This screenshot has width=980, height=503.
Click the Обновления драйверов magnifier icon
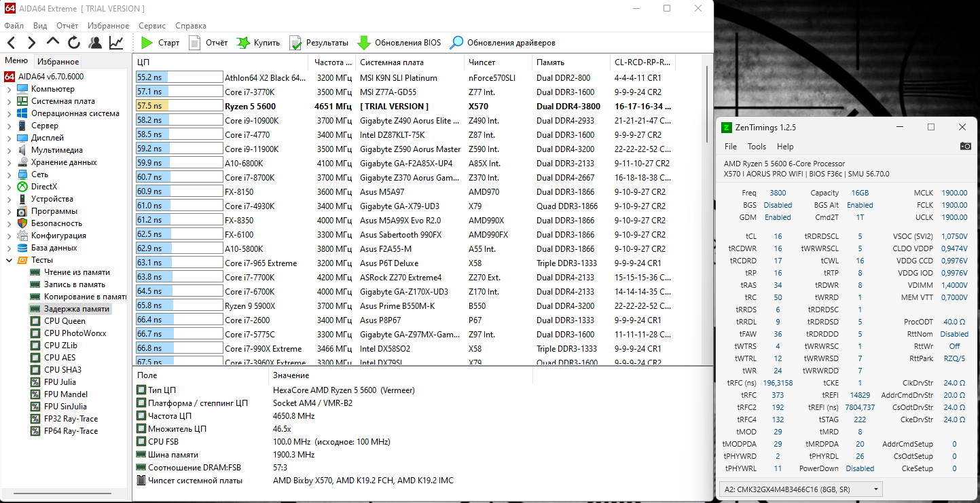[456, 43]
